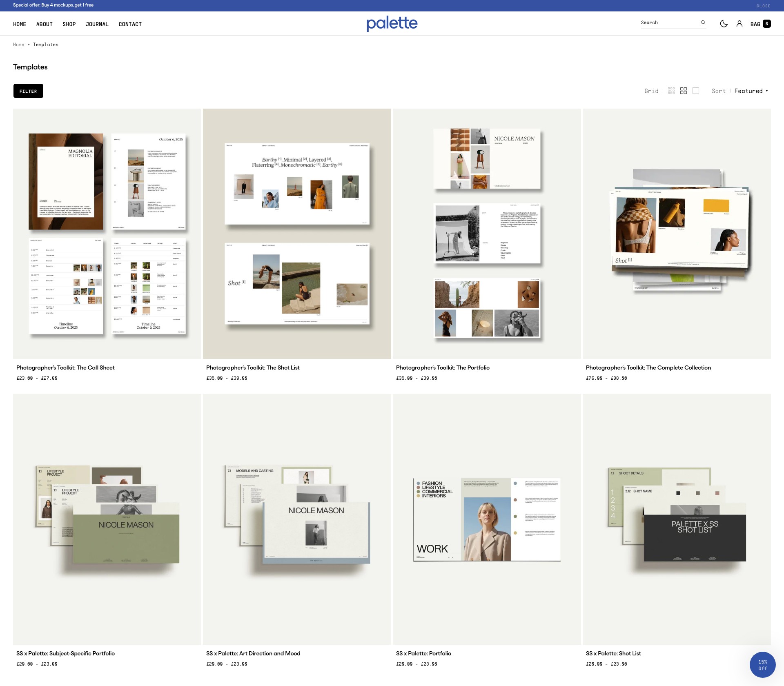Click title SS x Palette: Portfolio
This screenshot has width=784, height=686.
click(423, 653)
